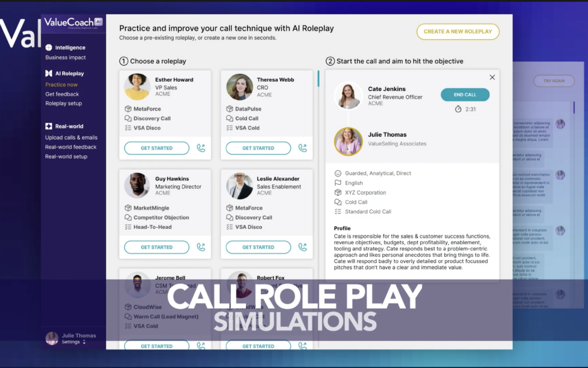Open Roleplay setup page
Image resolution: width=588 pixels, height=368 pixels.
point(63,103)
